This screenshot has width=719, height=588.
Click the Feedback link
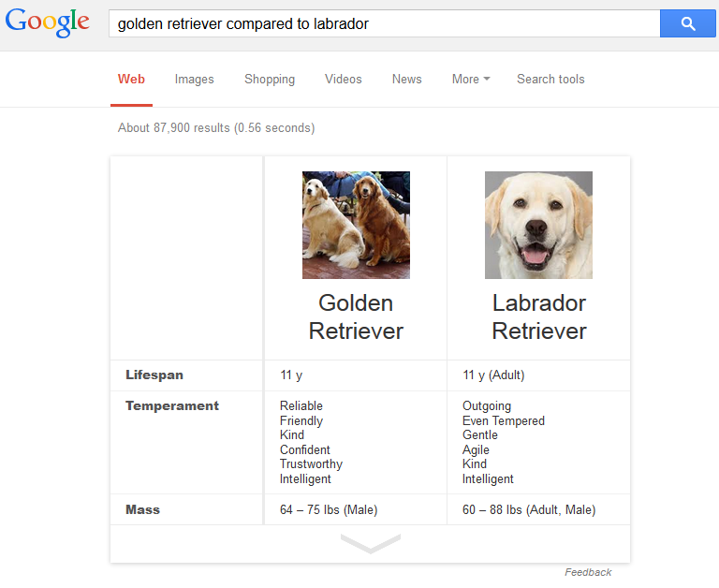(588, 572)
